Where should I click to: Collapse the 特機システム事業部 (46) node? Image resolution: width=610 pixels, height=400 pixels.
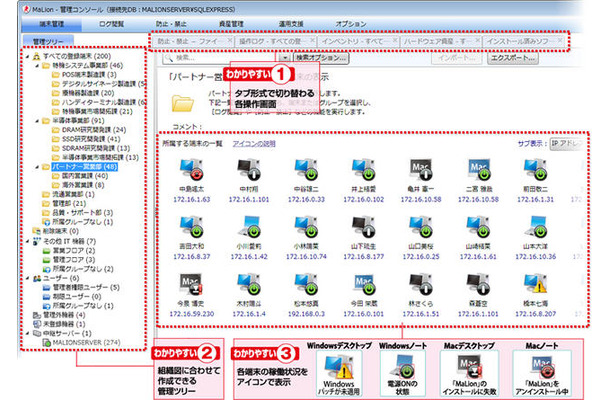point(37,66)
